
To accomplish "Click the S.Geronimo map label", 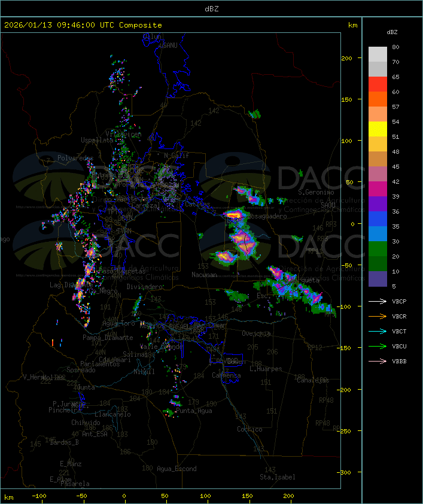I will tap(315, 193).
